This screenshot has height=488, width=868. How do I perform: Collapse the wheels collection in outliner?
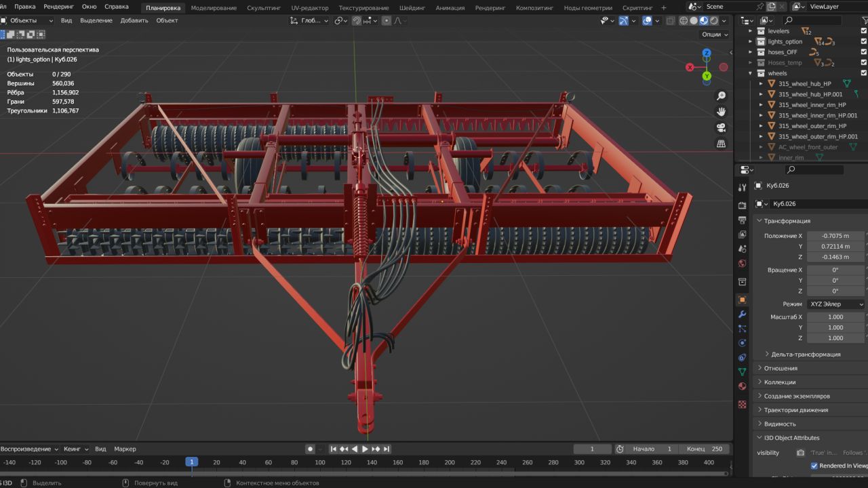[x=751, y=73]
